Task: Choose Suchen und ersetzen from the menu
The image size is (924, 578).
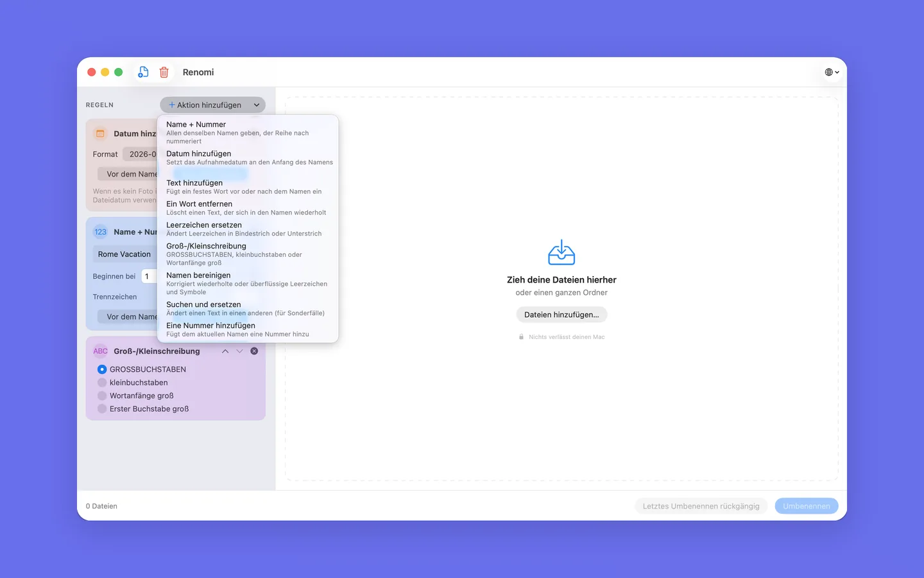Action: [x=248, y=308]
